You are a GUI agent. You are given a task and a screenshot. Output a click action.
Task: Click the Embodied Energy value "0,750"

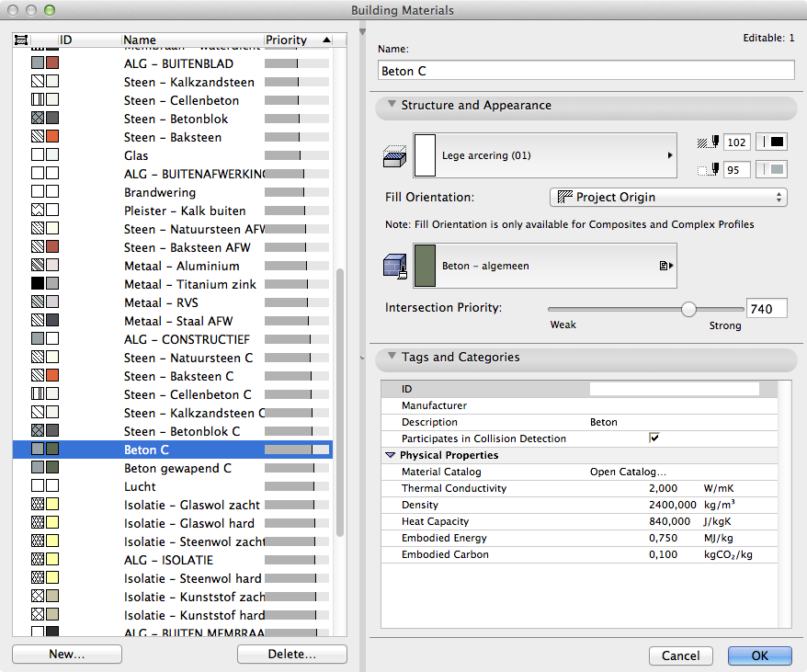coord(663,538)
